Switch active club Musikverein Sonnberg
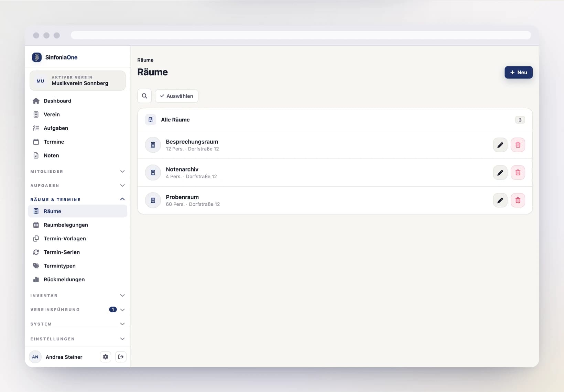This screenshot has height=392, width=564. point(78,81)
